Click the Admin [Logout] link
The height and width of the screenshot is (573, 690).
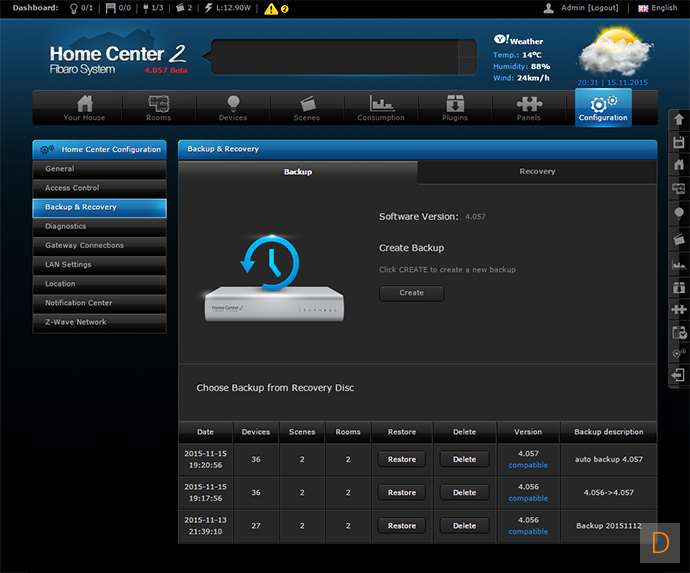click(x=590, y=8)
